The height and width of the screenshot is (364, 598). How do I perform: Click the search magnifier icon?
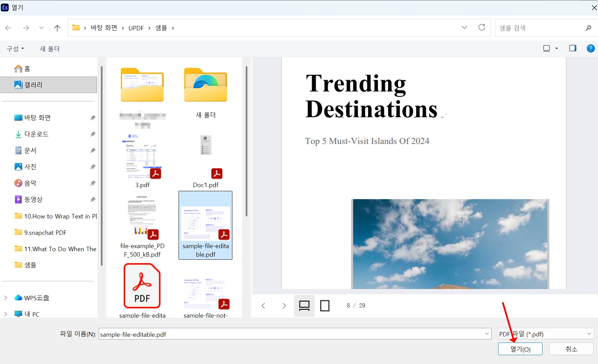[x=588, y=28]
